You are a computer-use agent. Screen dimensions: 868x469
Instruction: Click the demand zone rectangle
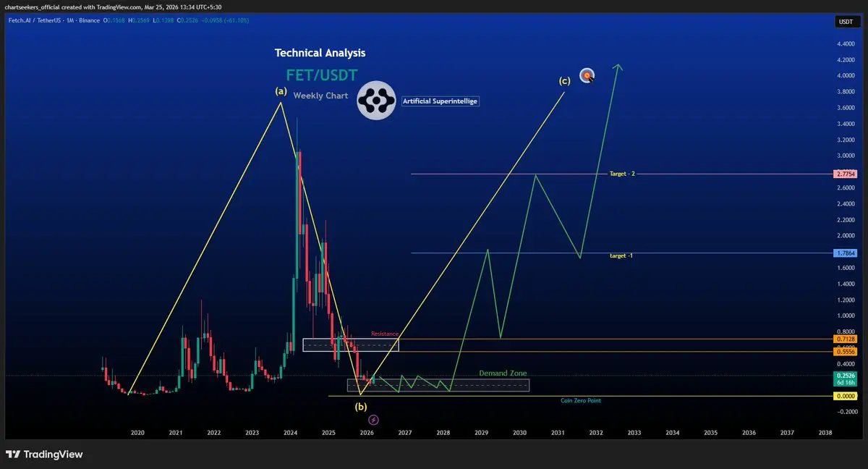(438, 385)
